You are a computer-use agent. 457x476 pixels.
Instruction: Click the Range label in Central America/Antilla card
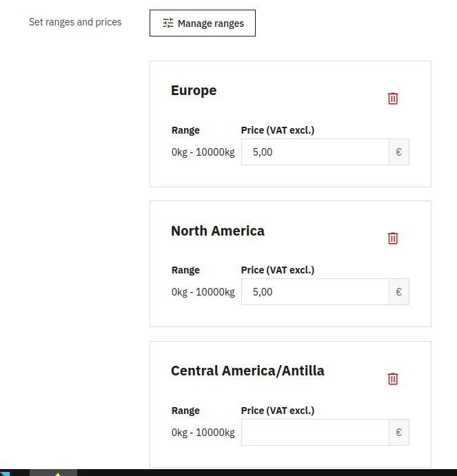pos(185,411)
